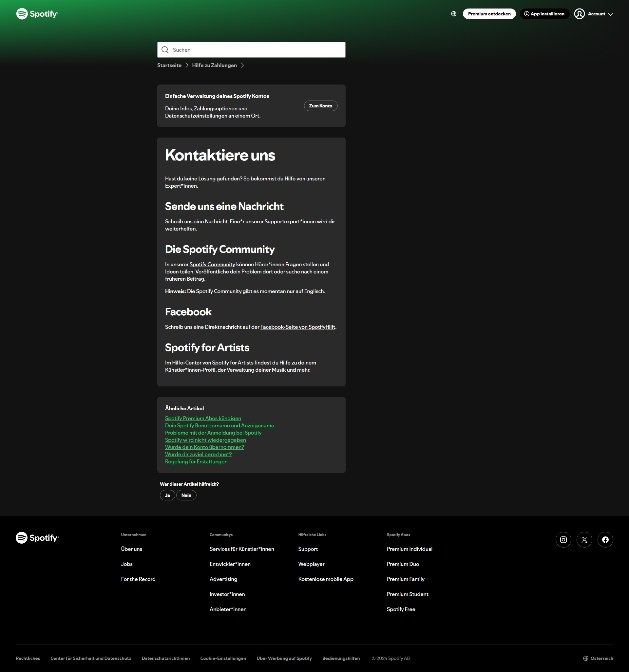Image resolution: width=629 pixels, height=672 pixels.
Task: Open the Facebook icon in footer
Action: point(605,539)
